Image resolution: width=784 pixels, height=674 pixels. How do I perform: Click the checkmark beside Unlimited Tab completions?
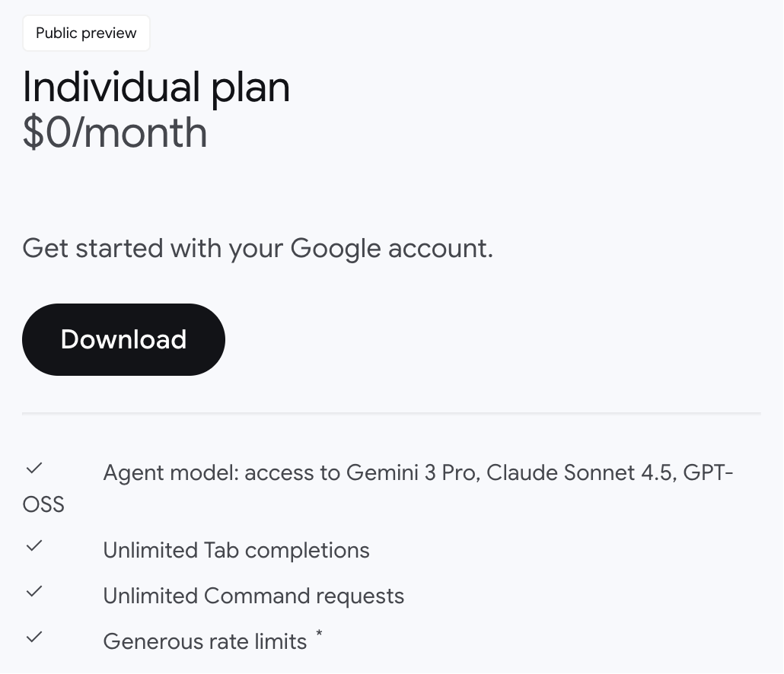34,545
